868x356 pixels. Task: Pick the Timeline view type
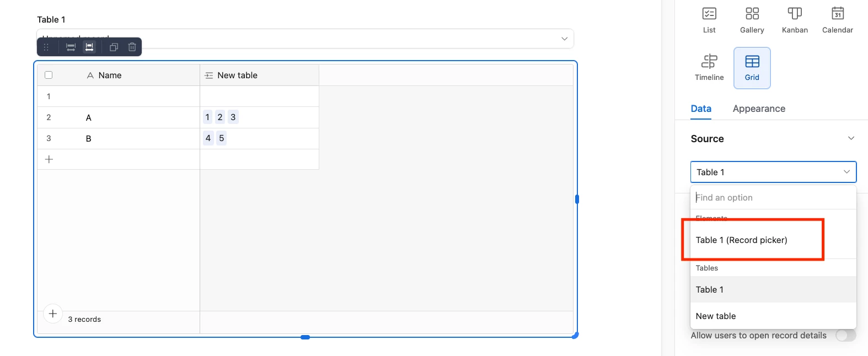tap(709, 68)
